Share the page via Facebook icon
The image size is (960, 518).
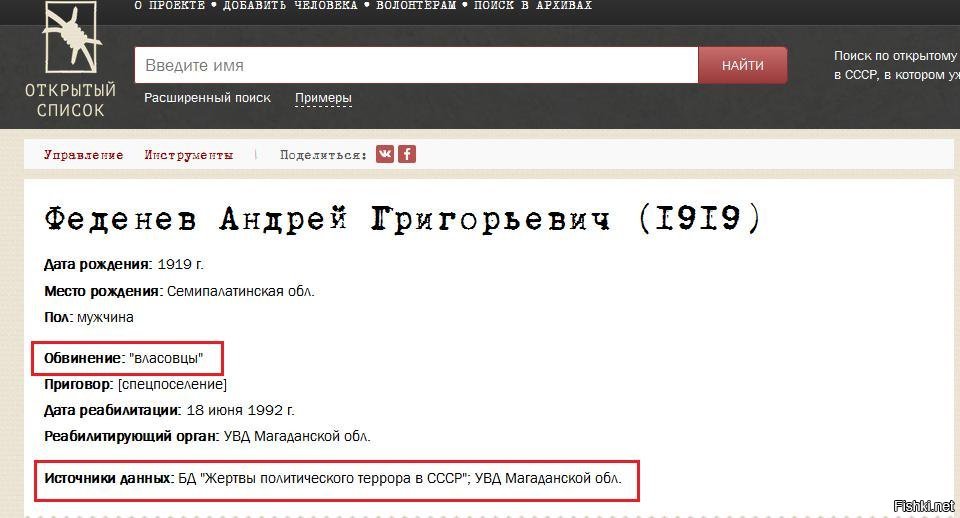click(x=407, y=154)
